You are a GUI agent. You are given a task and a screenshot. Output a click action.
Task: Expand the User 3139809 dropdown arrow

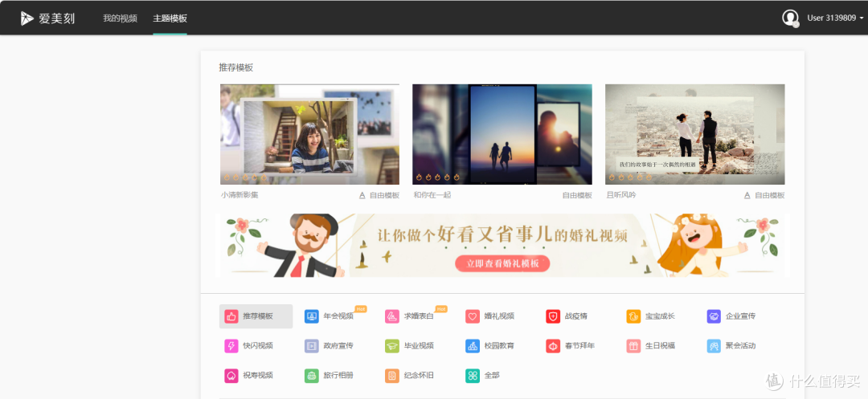pyautogui.click(x=862, y=18)
